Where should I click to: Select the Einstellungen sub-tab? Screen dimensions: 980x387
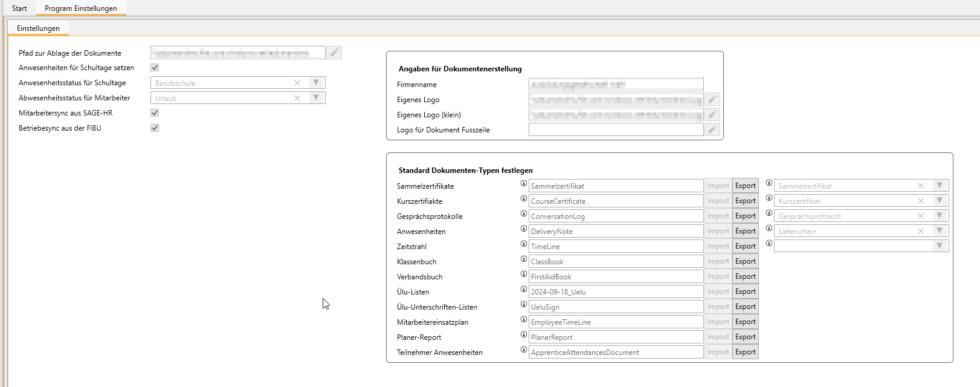click(38, 28)
